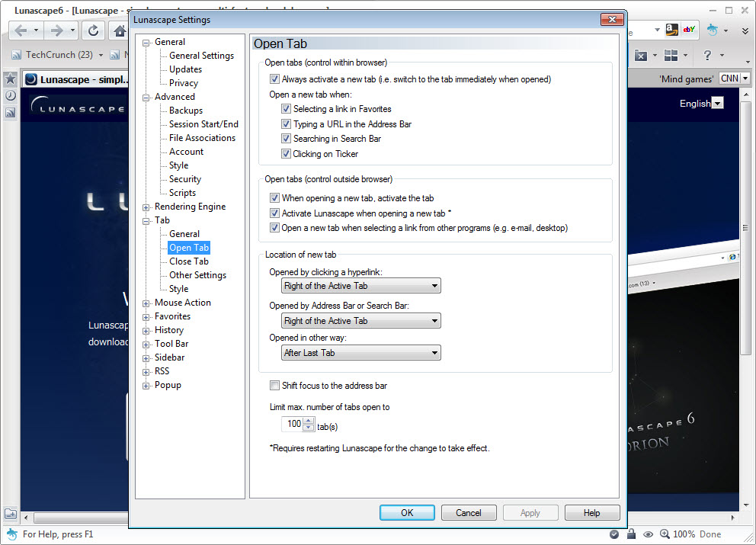Confirm settings with the OK button
This screenshot has height=545, width=756.
[x=407, y=513]
